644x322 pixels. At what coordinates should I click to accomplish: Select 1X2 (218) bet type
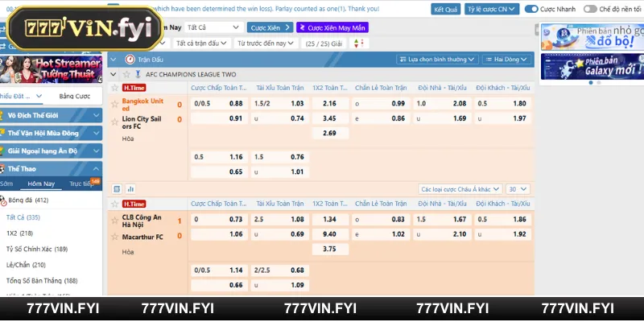19,233
